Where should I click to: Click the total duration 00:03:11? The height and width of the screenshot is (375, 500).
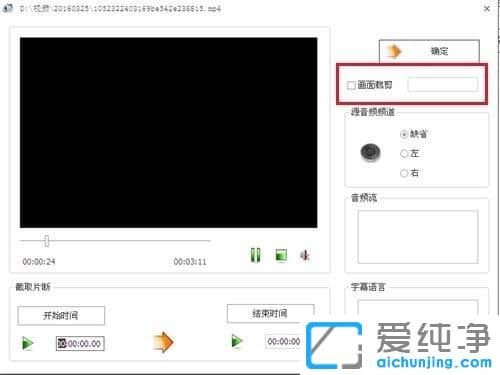pos(190,262)
